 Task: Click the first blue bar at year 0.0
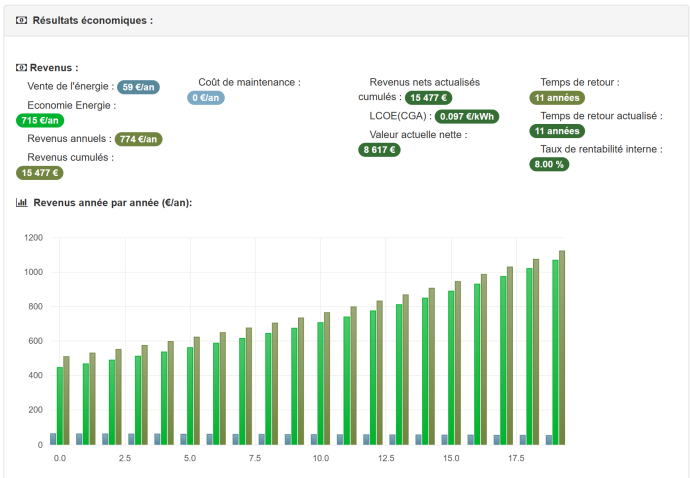(x=53, y=438)
